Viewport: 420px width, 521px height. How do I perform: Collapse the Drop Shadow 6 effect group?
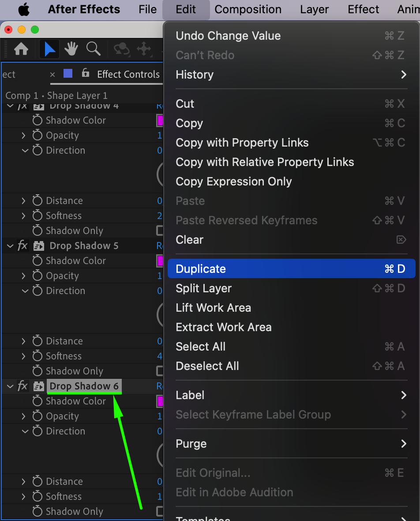10,386
